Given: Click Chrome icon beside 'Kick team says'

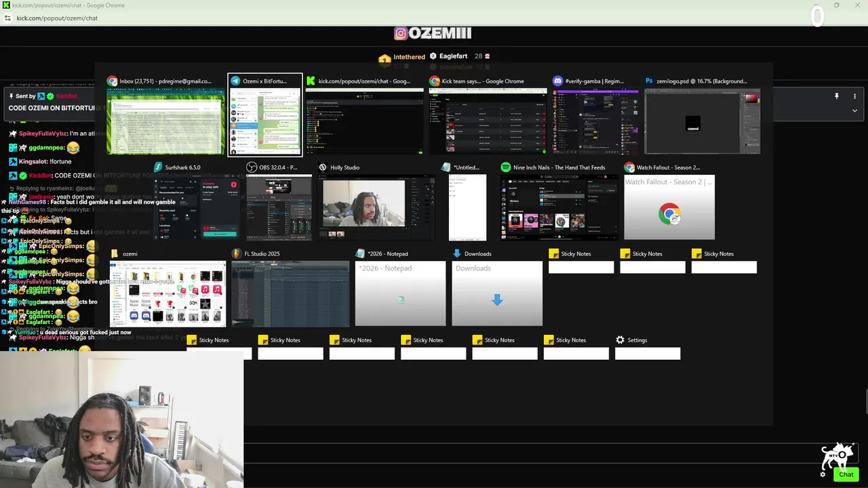Looking at the screenshot, I should tap(435, 81).
